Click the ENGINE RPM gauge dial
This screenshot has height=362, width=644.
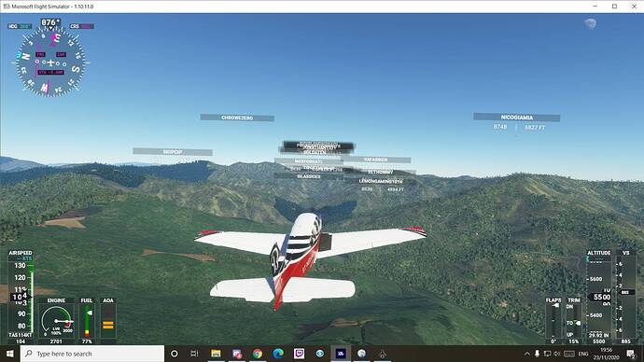56,321
